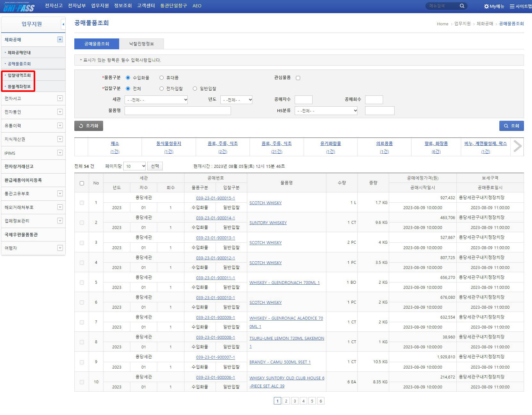
Task: Open 환급제품이미지등록 sidebar item
Action: tap(23, 180)
